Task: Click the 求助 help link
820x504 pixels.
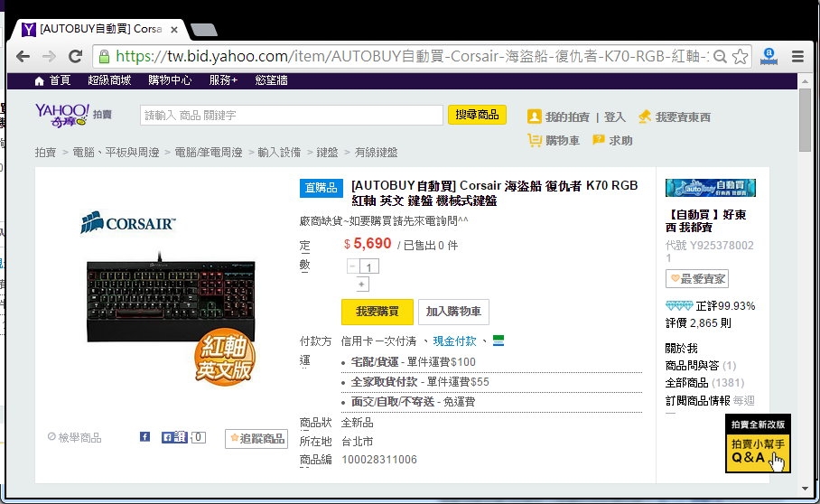Action: coord(613,140)
